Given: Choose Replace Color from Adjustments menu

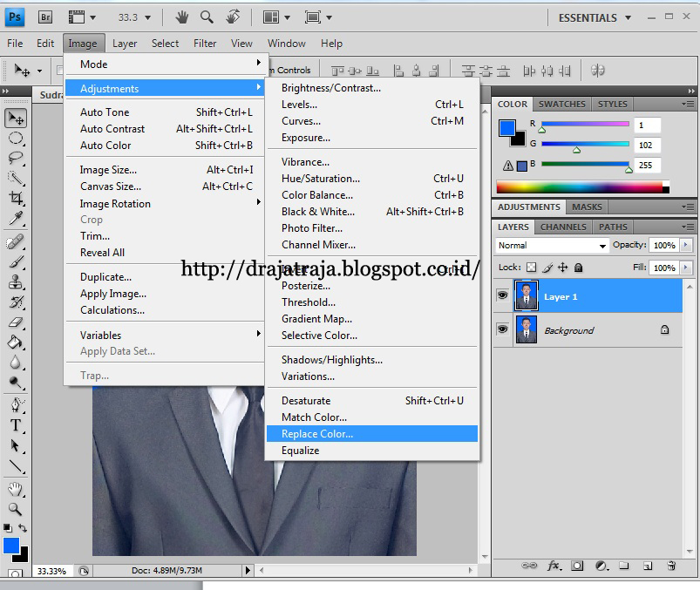Looking at the screenshot, I should [x=316, y=433].
